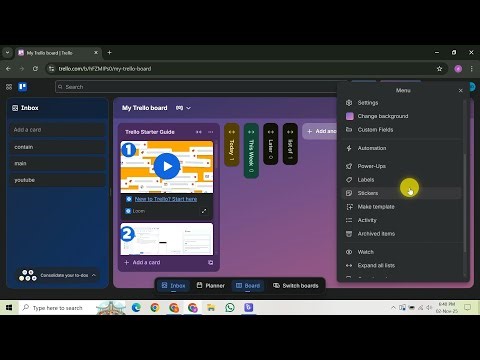Click the Change background color swatch
480x360 pixels.
350,116
